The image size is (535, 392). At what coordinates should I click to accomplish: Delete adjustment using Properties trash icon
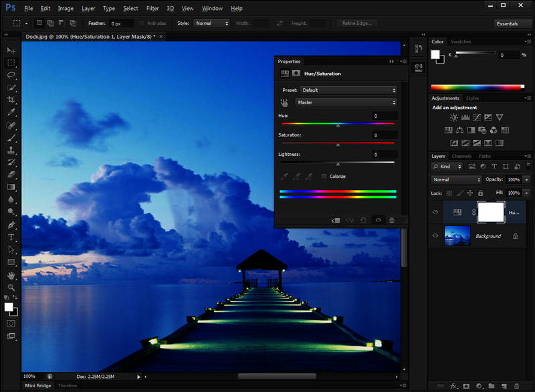[x=392, y=220]
